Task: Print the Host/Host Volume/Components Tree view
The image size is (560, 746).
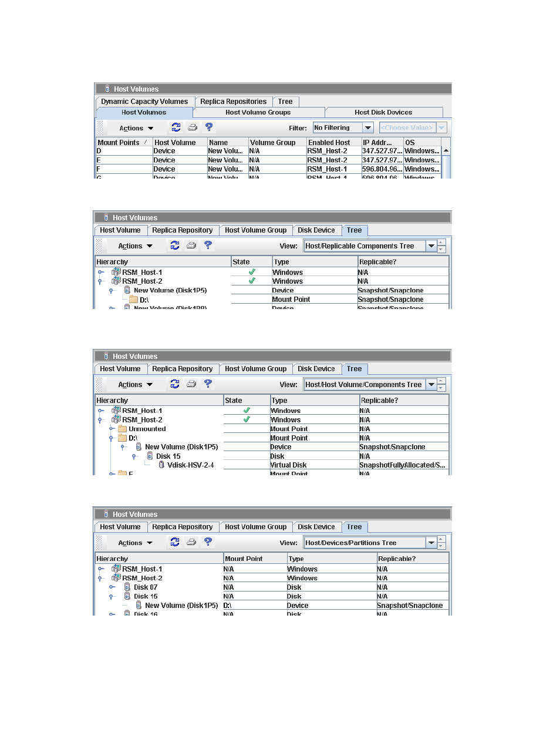Action: (x=191, y=384)
